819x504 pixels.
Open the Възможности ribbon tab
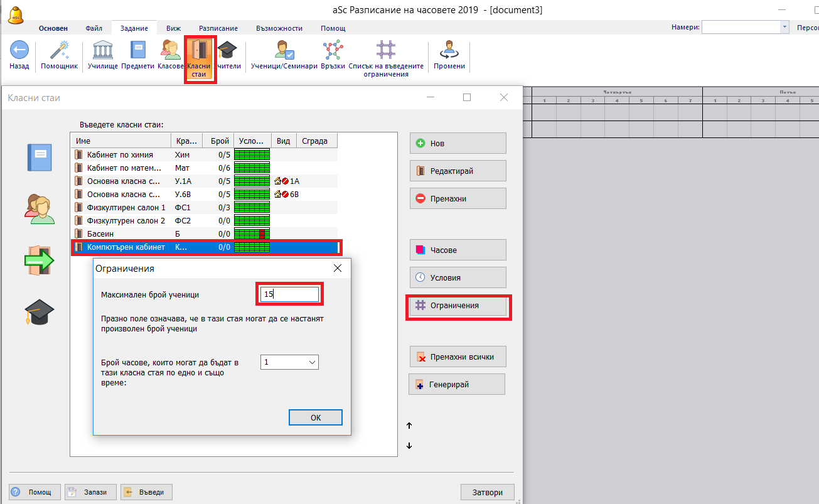click(x=279, y=28)
